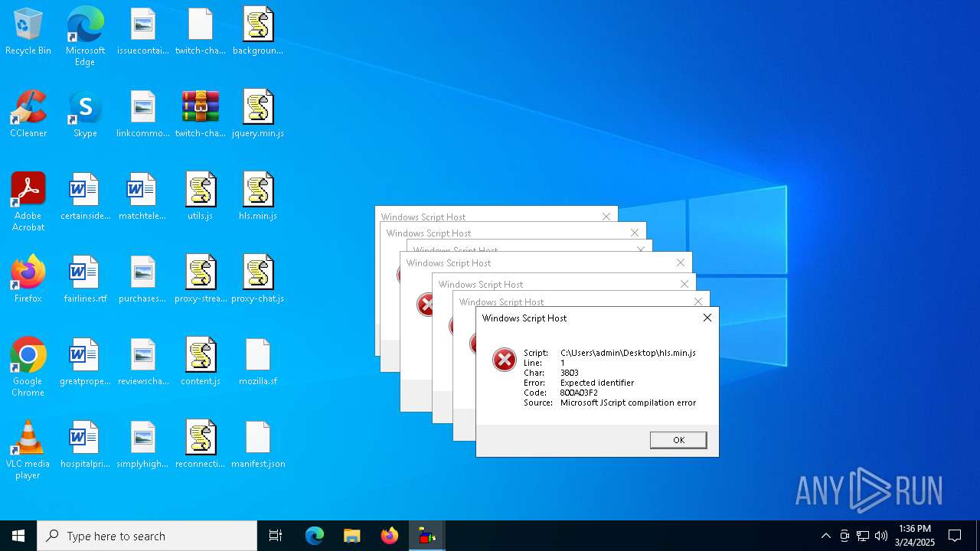Select the proxy-strea... script file
The width and height of the screenshot is (980, 551).
[x=200, y=280]
